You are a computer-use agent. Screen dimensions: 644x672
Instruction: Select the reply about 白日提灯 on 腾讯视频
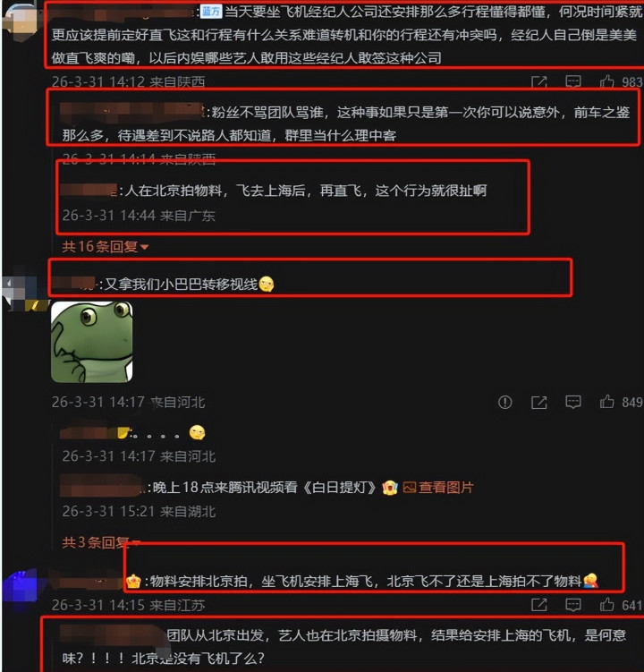coord(267,488)
